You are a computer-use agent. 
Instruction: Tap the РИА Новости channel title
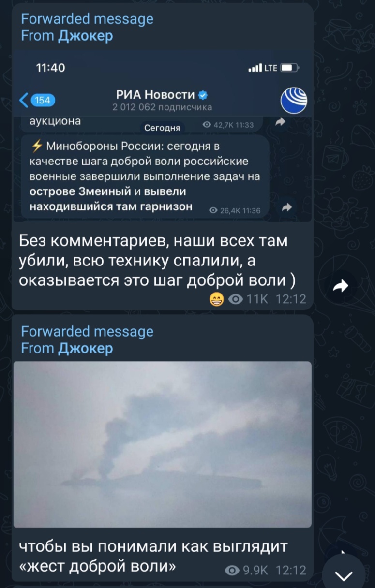click(155, 94)
